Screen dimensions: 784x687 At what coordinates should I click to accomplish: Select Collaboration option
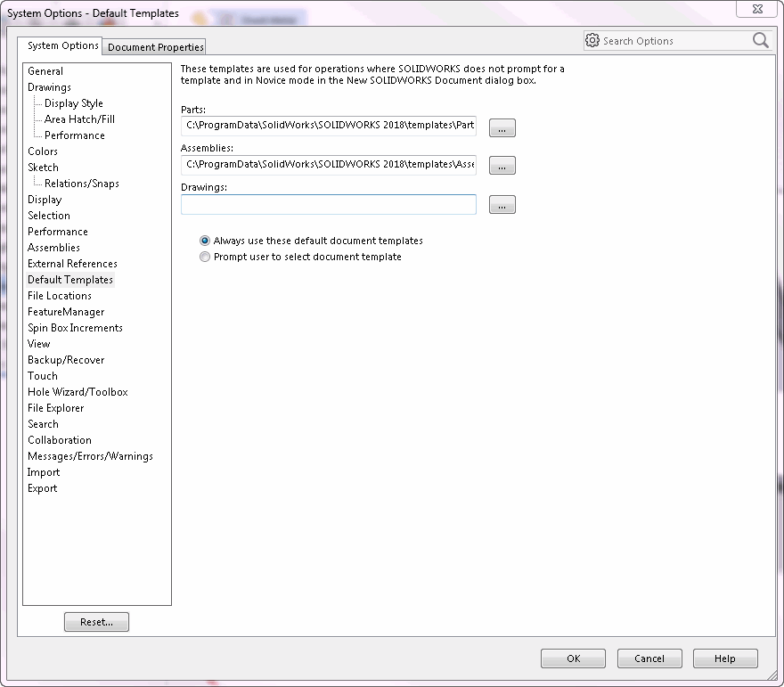60,440
